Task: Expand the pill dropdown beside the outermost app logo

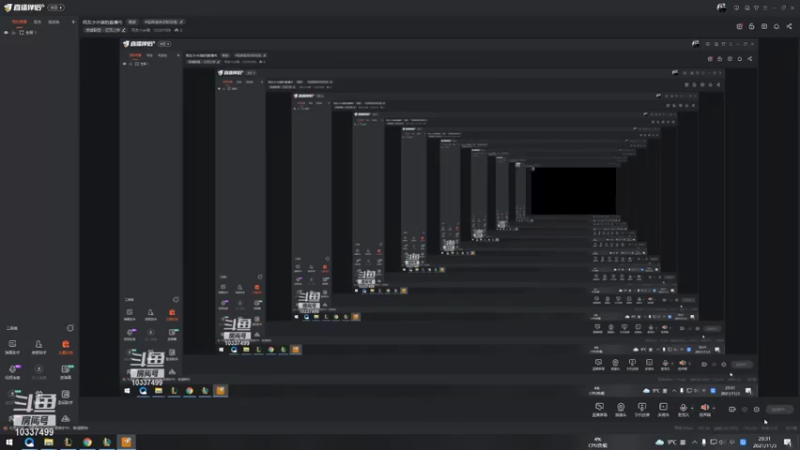Action: pos(56,8)
